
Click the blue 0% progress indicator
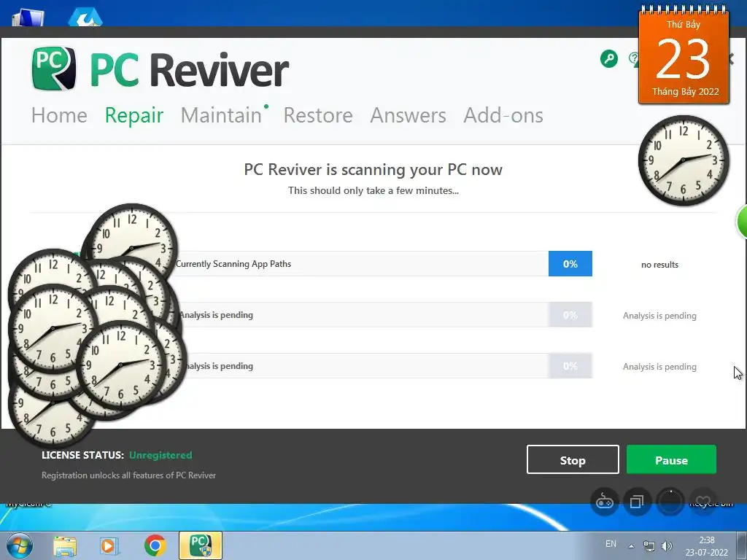pos(570,264)
